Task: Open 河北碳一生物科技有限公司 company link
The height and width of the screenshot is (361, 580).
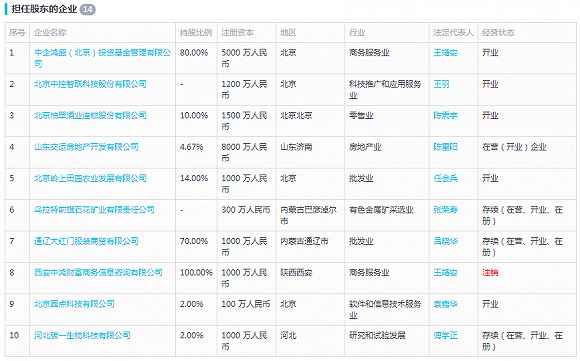Action: point(82,335)
